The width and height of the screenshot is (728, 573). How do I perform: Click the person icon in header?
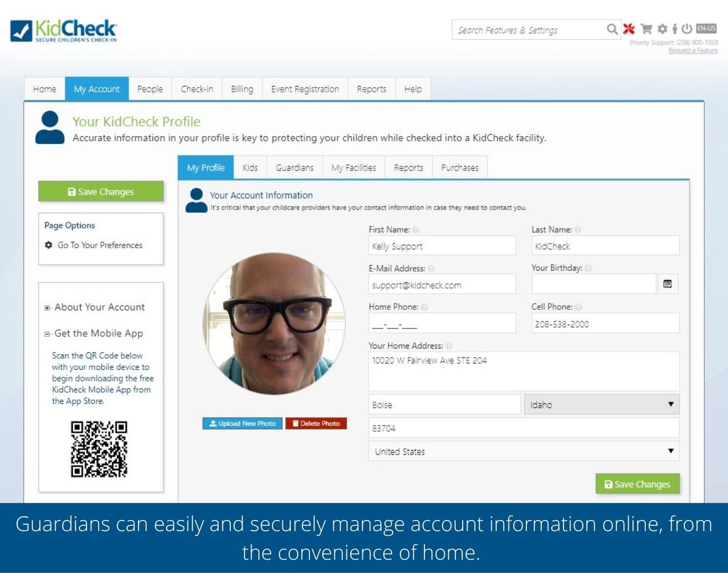click(x=674, y=29)
